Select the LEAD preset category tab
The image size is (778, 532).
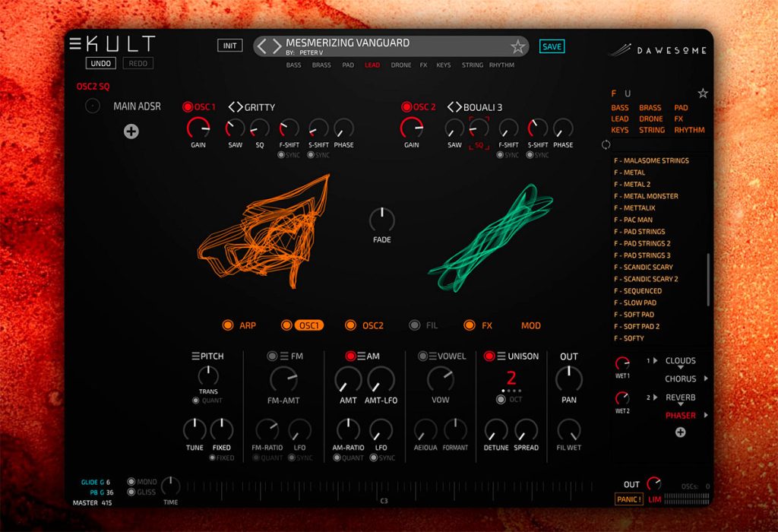click(x=372, y=65)
